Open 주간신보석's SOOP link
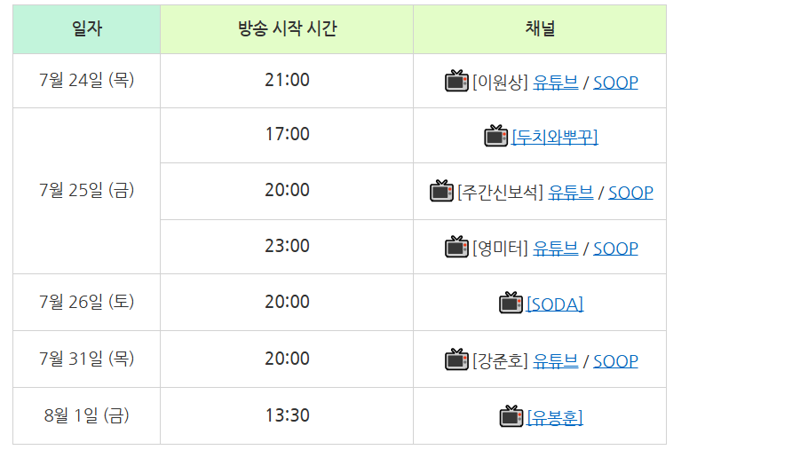This screenshot has width=800, height=450. [x=631, y=192]
